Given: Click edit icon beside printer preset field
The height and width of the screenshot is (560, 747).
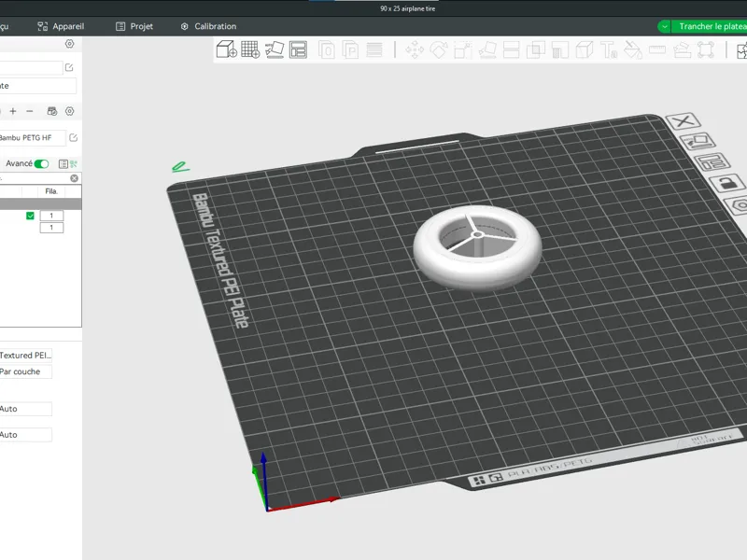Looking at the screenshot, I should pyautogui.click(x=69, y=67).
